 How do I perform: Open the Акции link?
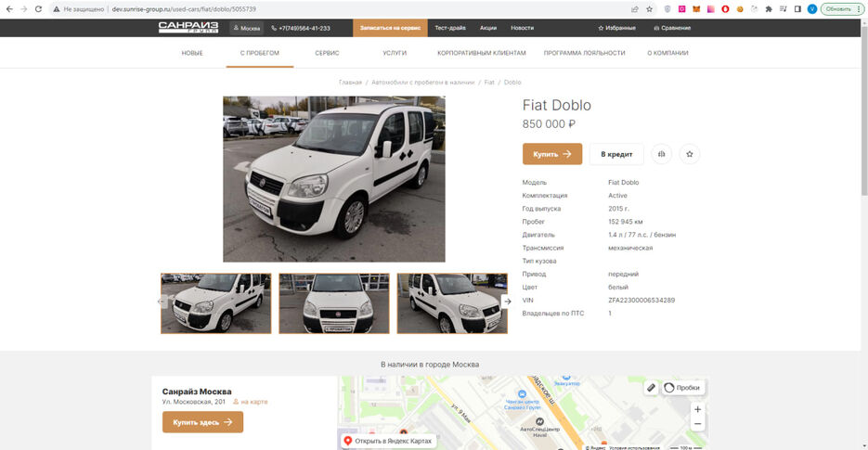(x=488, y=28)
